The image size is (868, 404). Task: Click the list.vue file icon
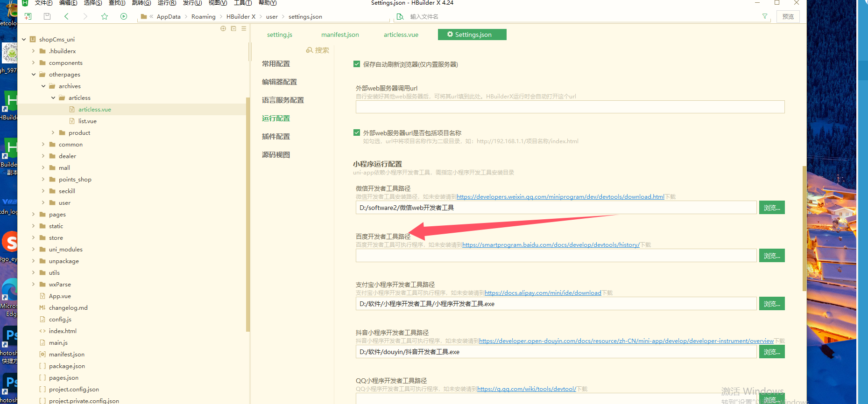72,121
